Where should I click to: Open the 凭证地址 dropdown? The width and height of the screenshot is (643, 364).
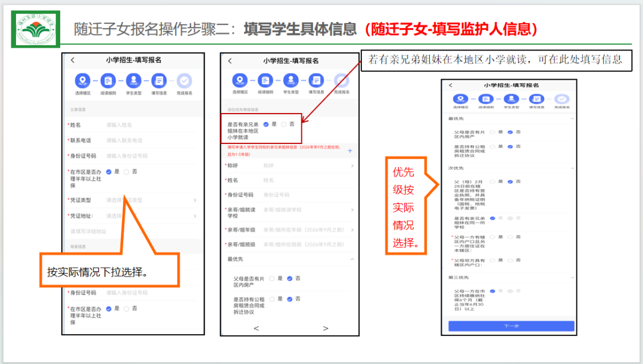point(132,216)
